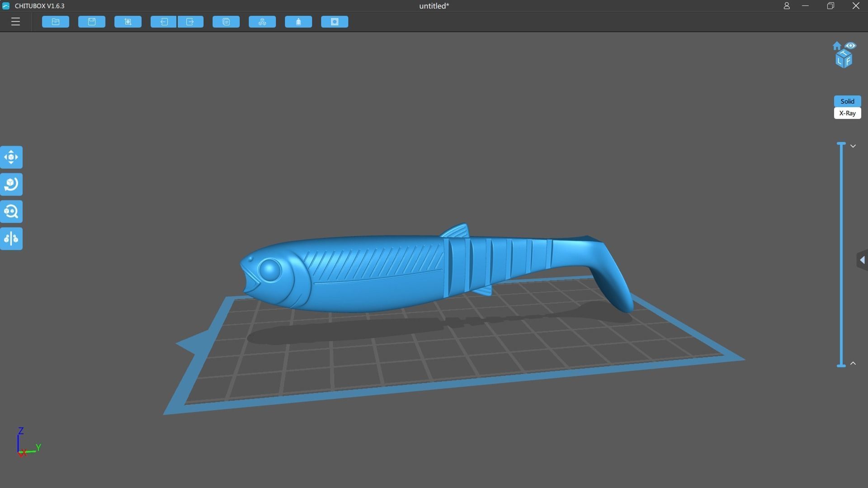868x488 pixels.
Task: Toggle the eye perspective view icon
Action: pyautogui.click(x=850, y=46)
